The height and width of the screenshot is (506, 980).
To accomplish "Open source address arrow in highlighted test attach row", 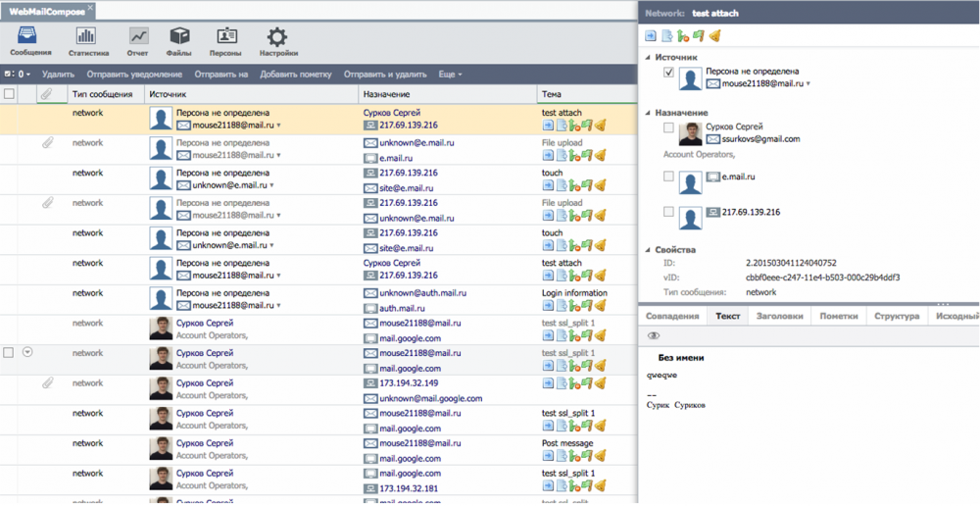I will point(278,126).
